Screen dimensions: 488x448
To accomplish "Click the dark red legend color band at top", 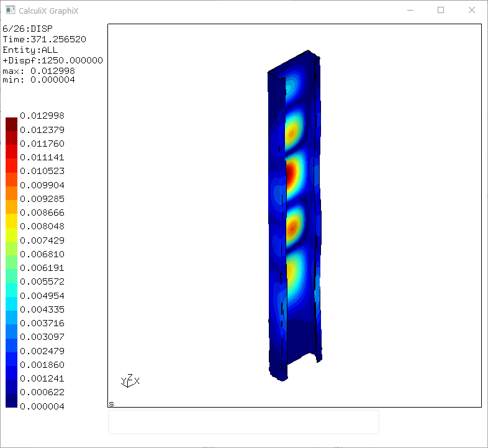I will (12, 124).
